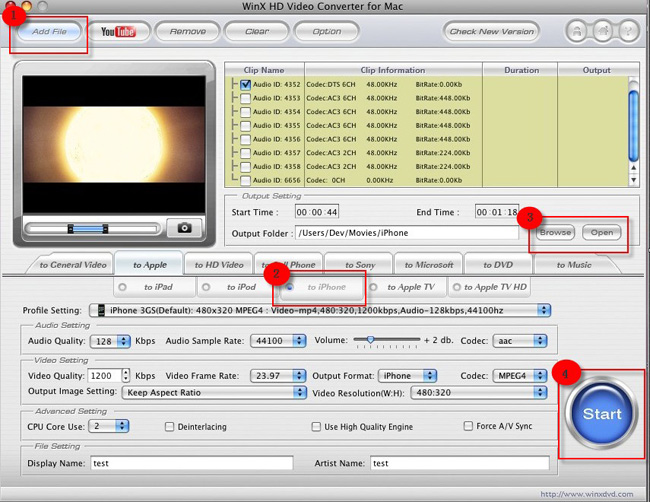650x502 pixels.
Task: Open the YouTube downloader button
Action: tap(118, 32)
